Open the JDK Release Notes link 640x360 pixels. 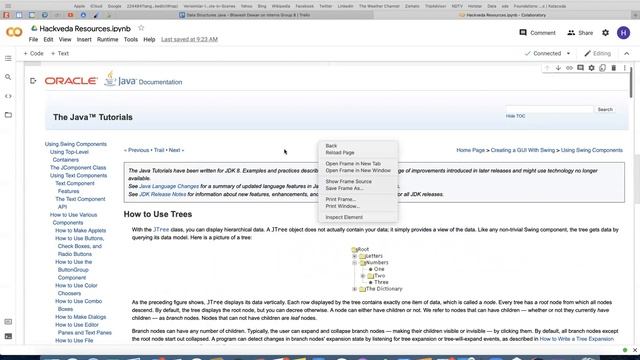[x=162, y=194]
